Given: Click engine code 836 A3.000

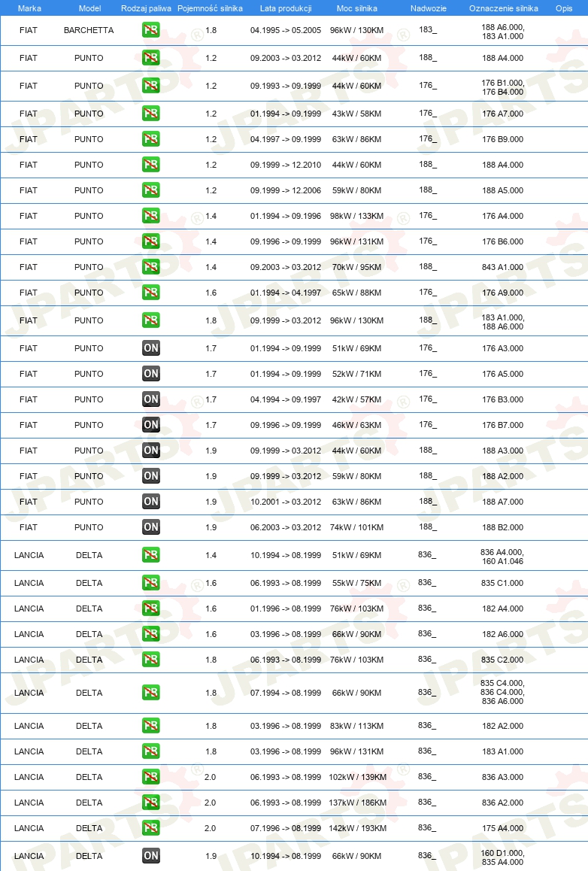Looking at the screenshot, I should click(x=503, y=776).
